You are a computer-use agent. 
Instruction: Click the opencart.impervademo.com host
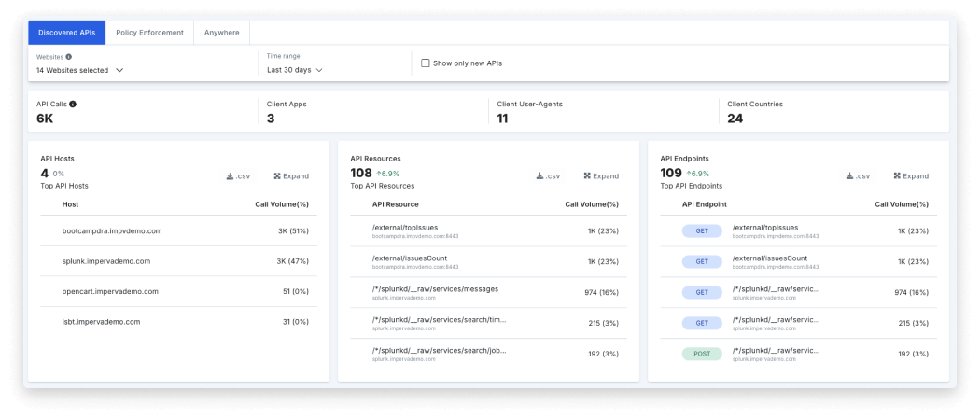[x=110, y=291]
